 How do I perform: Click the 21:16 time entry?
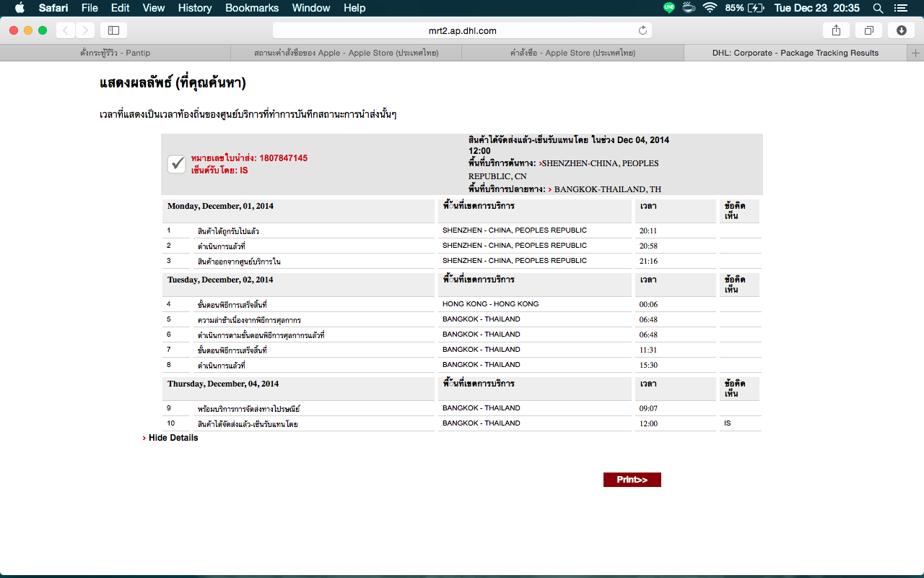pyautogui.click(x=648, y=262)
